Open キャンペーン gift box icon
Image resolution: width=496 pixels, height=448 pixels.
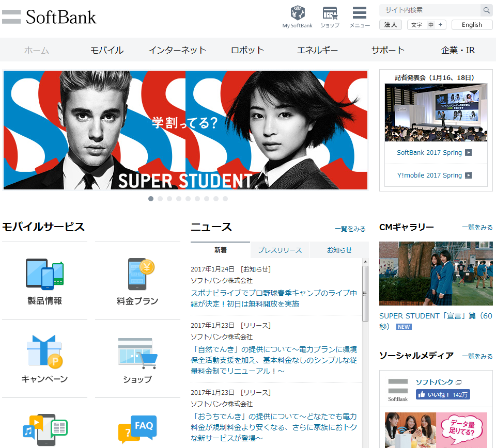44,352
